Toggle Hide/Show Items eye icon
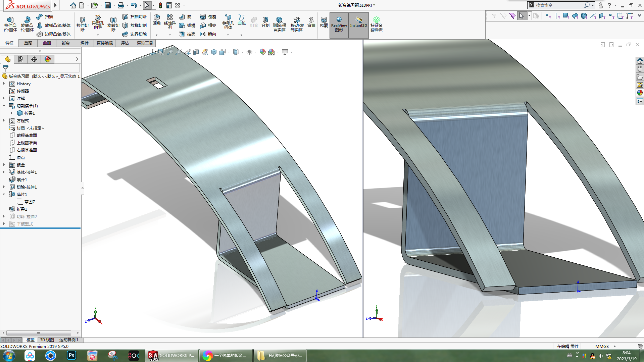This screenshot has width=644, height=362. pyautogui.click(x=249, y=52)
